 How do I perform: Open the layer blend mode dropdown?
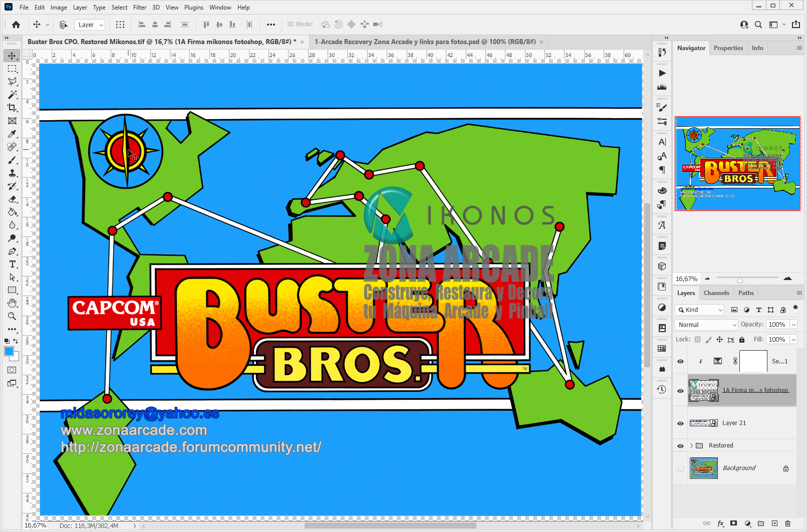pyautogui.click(x=705, y=325)
